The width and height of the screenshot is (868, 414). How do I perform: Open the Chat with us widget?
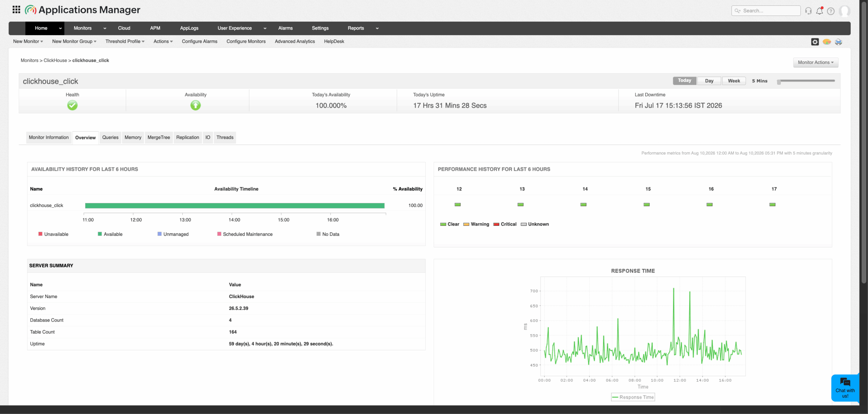(x=845, y=388)
